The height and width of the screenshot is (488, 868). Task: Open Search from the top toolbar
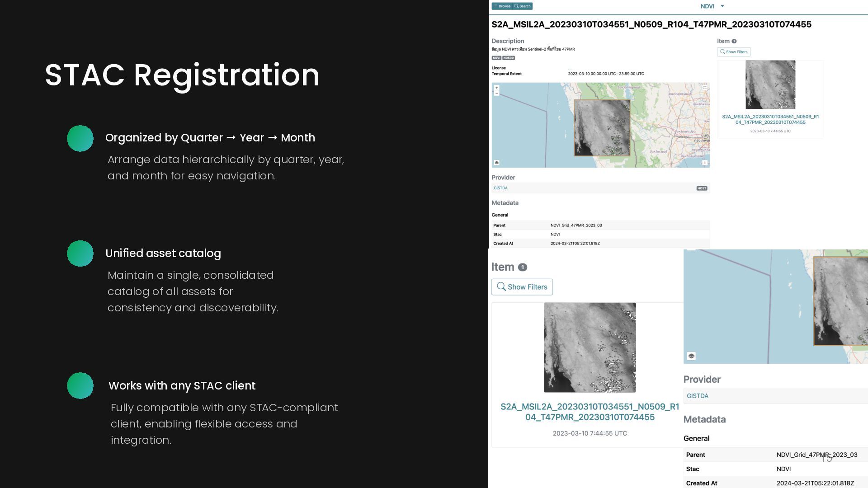point(523,6)
